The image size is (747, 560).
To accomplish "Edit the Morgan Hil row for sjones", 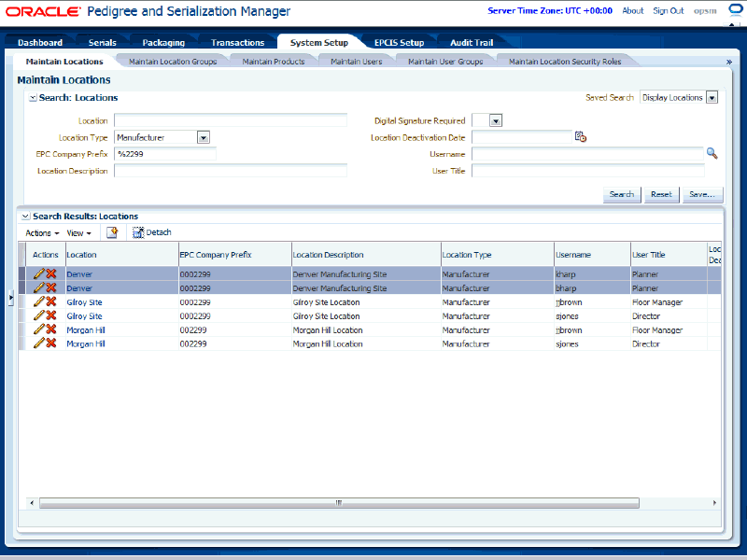I will coord(39,343).
